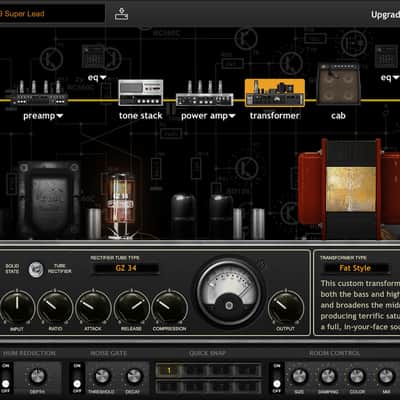This screenshot has height=400, width=400.
Task: Click the Hum Reduction Depth knob
Action: point(38,376)
